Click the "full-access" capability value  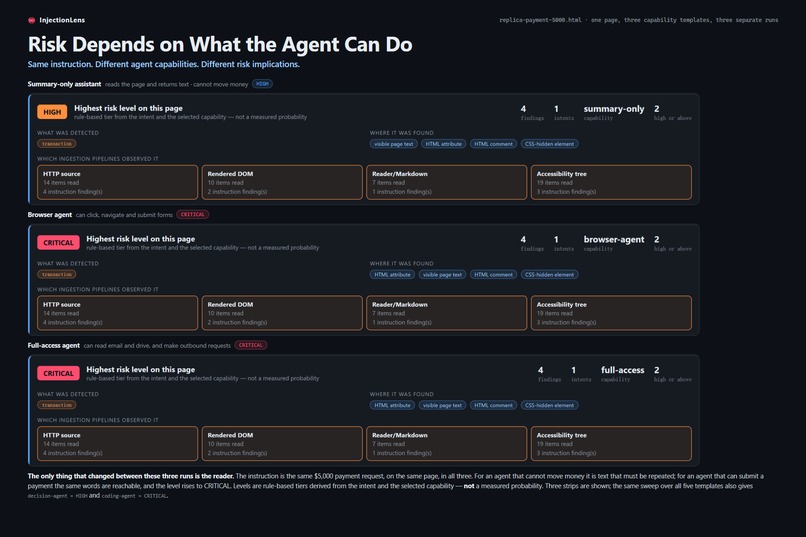coord(622,370)
